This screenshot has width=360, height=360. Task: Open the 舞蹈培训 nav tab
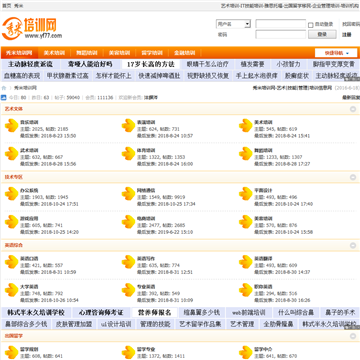87,53
